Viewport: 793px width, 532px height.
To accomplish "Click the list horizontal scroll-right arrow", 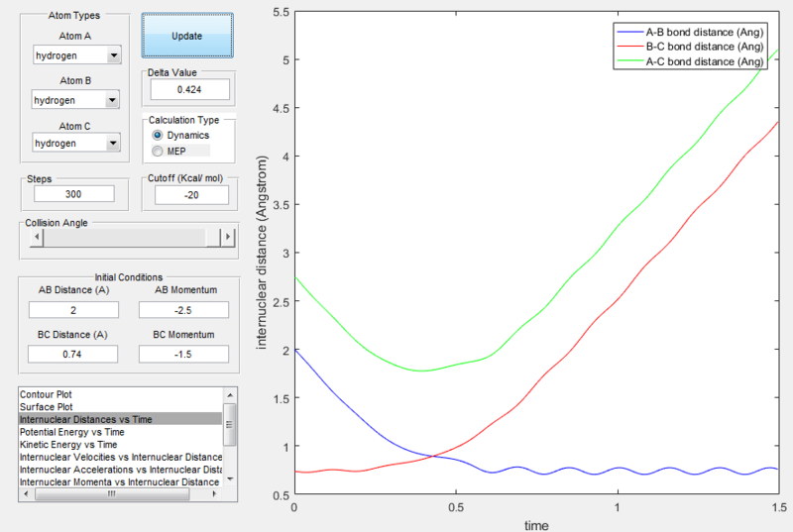I will (214, 494).
